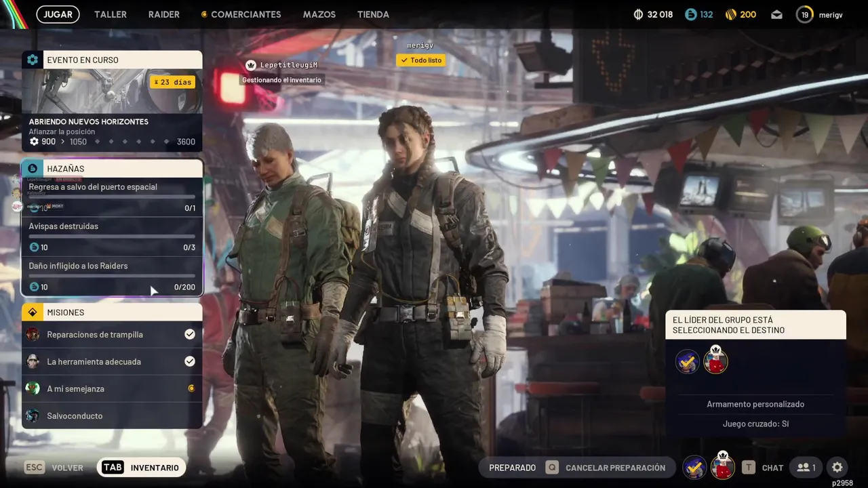
Task: Click the PREPARADO status label
Action: pyautogui.click(x=512, y=468)
